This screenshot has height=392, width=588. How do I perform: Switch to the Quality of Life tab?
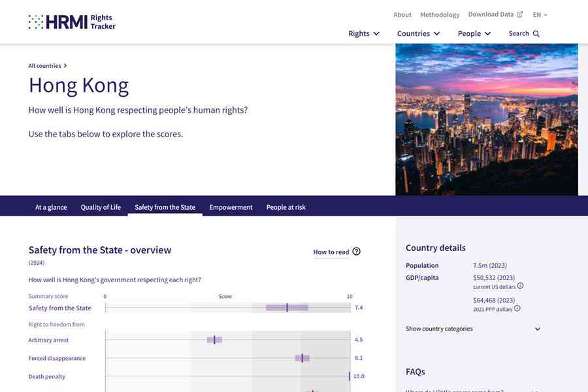pyautogui.click(x=101, y=207)
